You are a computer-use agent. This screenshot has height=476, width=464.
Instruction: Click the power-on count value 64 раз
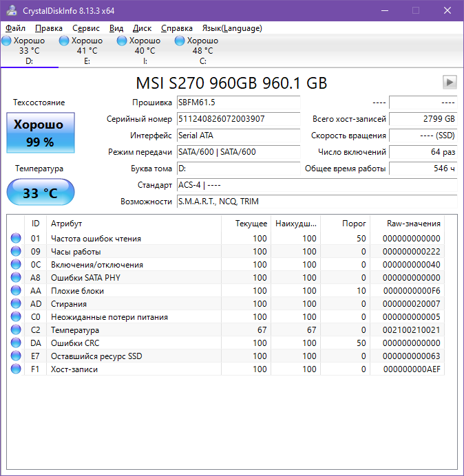pos(423,152)
